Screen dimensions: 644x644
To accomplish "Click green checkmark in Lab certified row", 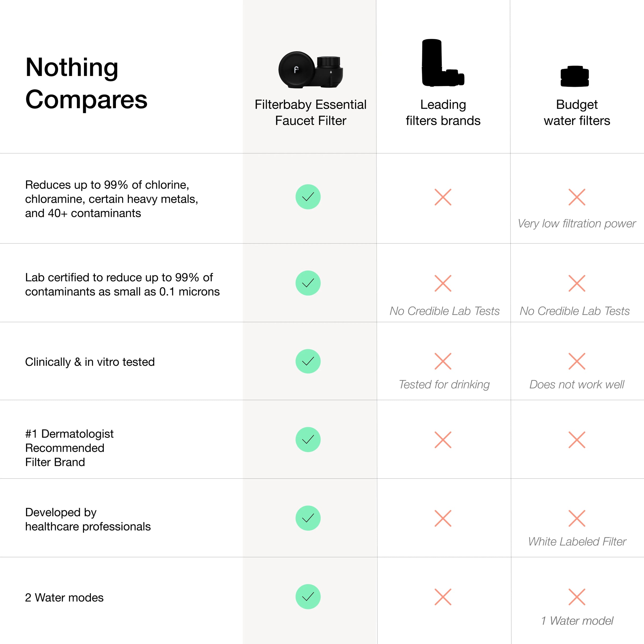I will click(x=308, y=283).
